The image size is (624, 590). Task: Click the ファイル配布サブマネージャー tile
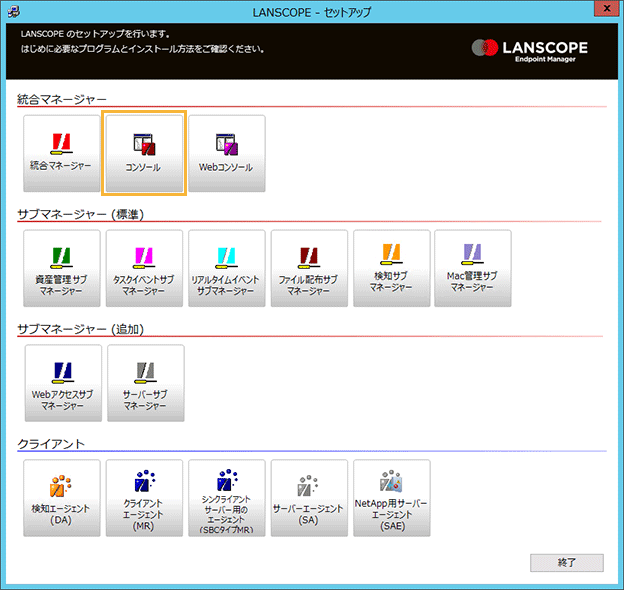pos(309,268)
